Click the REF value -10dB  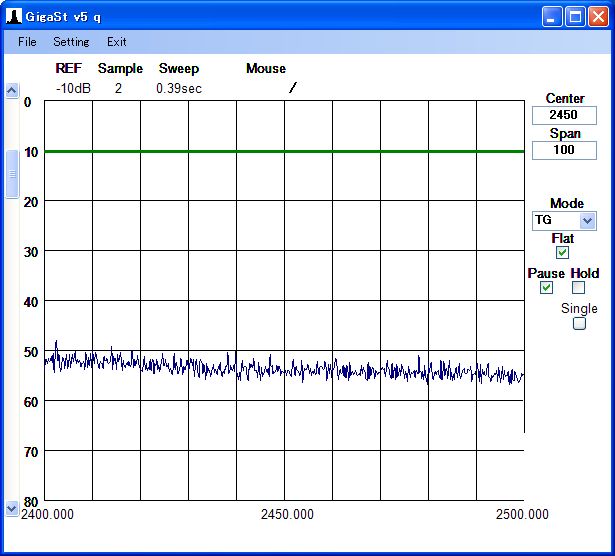[x=73, y=88]
